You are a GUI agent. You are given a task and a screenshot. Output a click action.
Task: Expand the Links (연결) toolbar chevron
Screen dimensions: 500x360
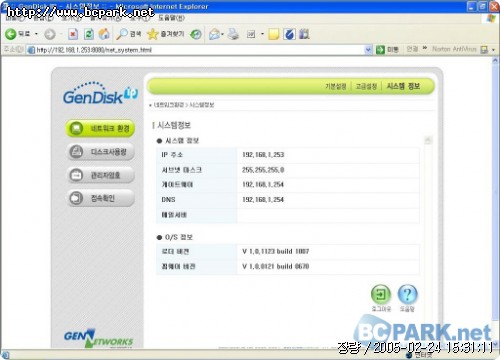pos(425,49)
